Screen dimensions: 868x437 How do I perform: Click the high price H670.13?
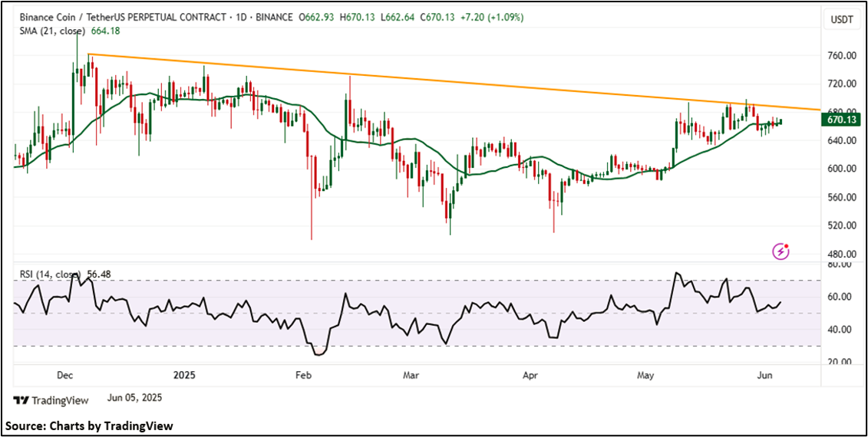pos(358,18)
